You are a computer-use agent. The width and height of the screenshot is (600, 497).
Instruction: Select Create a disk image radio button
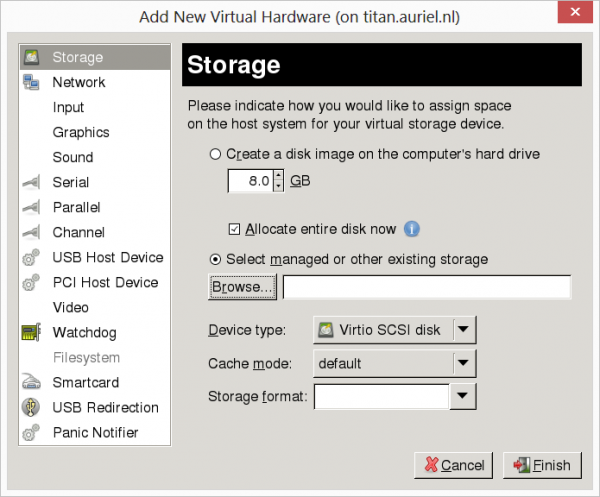click(x=215, y=155)
